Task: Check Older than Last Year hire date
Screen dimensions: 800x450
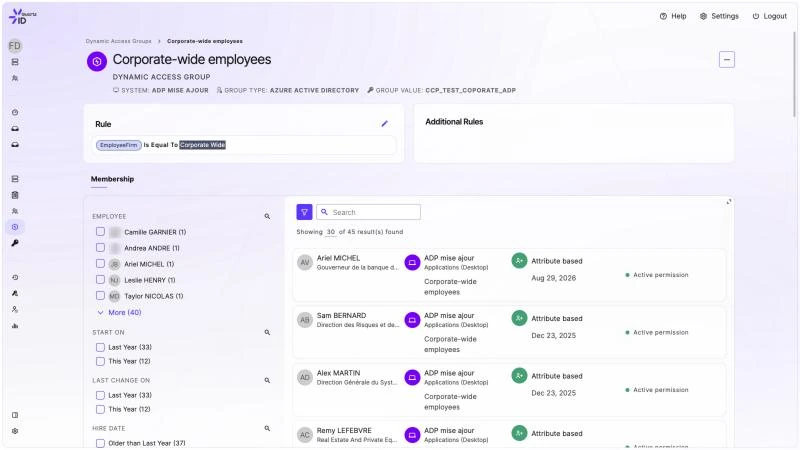Action: coord(101,443)
